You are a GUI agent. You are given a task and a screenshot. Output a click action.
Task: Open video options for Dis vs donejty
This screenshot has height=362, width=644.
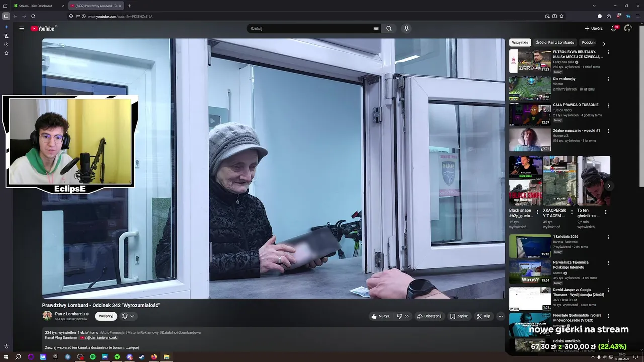608,79
